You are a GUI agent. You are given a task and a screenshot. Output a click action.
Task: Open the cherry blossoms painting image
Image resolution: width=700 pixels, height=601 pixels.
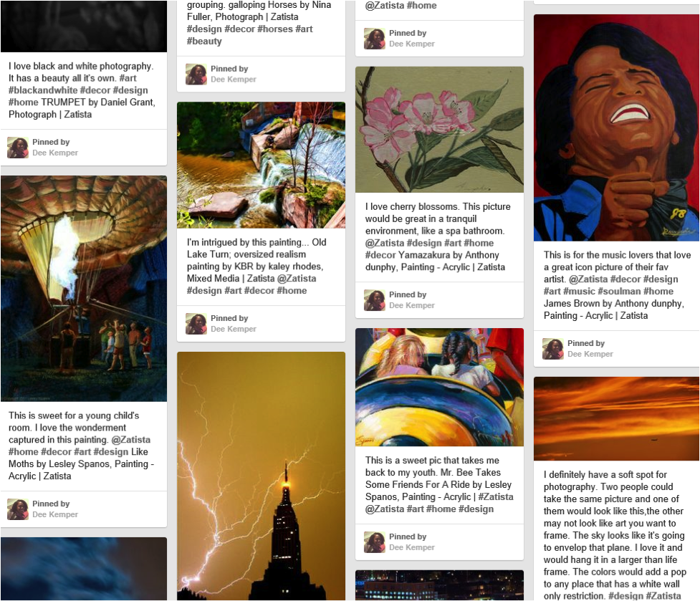point(439,130)
